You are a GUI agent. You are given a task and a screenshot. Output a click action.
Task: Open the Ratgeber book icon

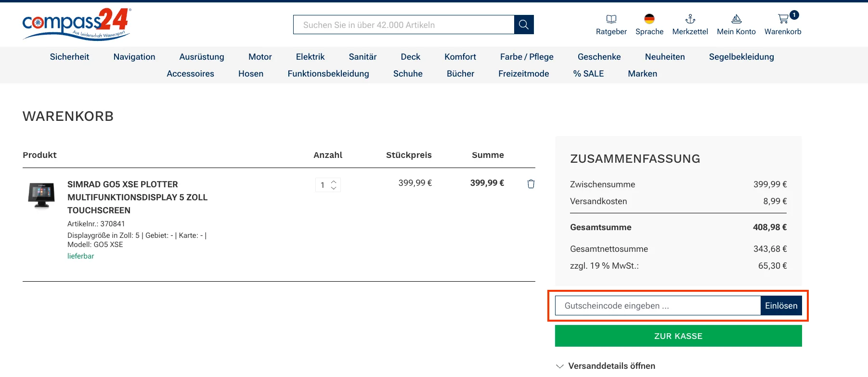click(x=611, y=19)
